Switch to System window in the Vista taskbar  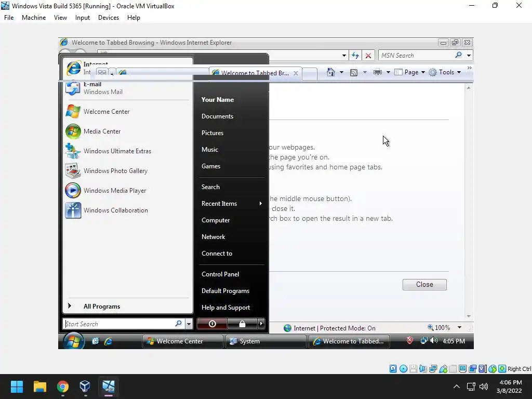tap(265, 341)
